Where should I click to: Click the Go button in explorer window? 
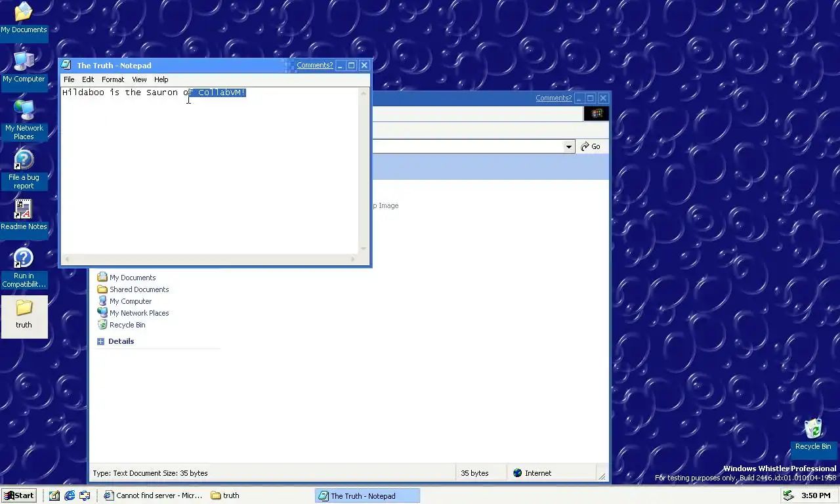pyautogui.click(x=591, y=146)
